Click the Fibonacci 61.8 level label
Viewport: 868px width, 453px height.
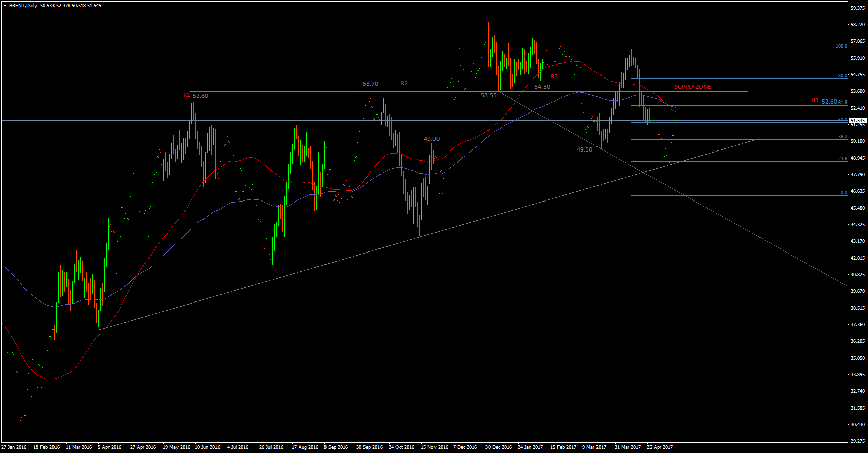pos(842,103)
